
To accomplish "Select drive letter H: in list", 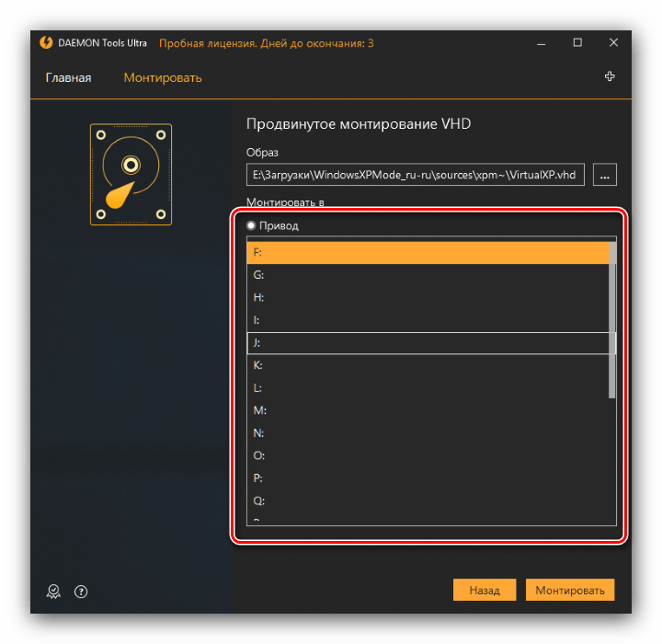I will tap(428, 298).
